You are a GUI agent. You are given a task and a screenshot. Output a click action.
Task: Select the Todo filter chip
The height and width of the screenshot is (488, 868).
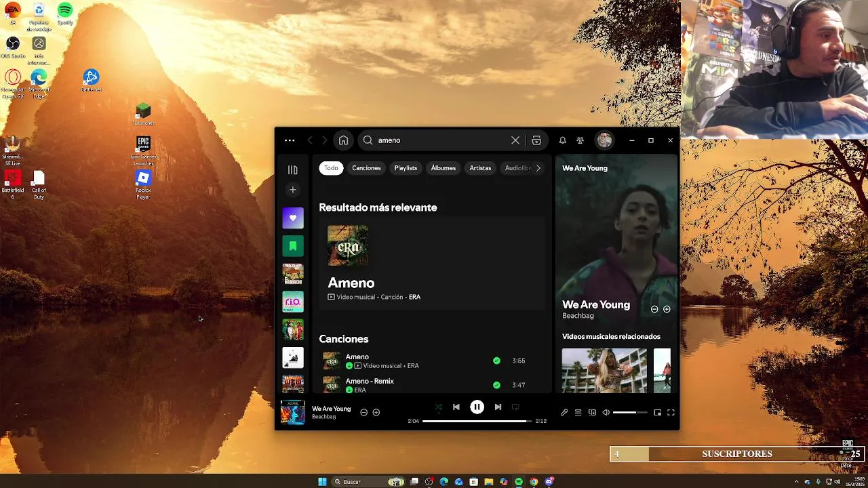331,168
